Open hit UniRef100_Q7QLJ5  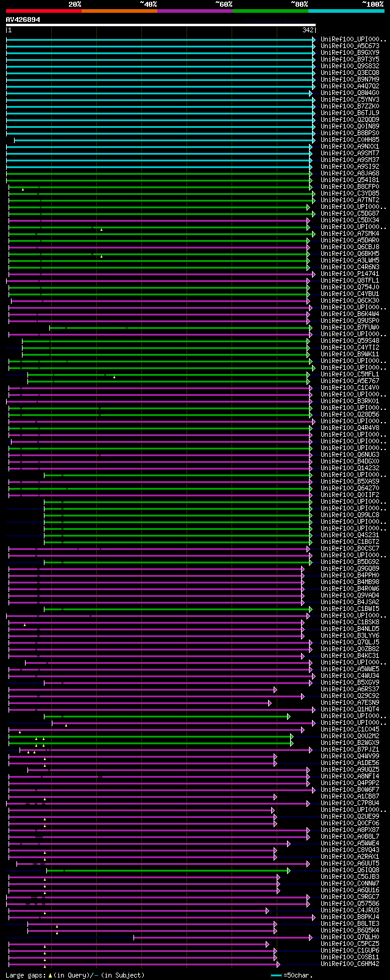tap(350, 642)
